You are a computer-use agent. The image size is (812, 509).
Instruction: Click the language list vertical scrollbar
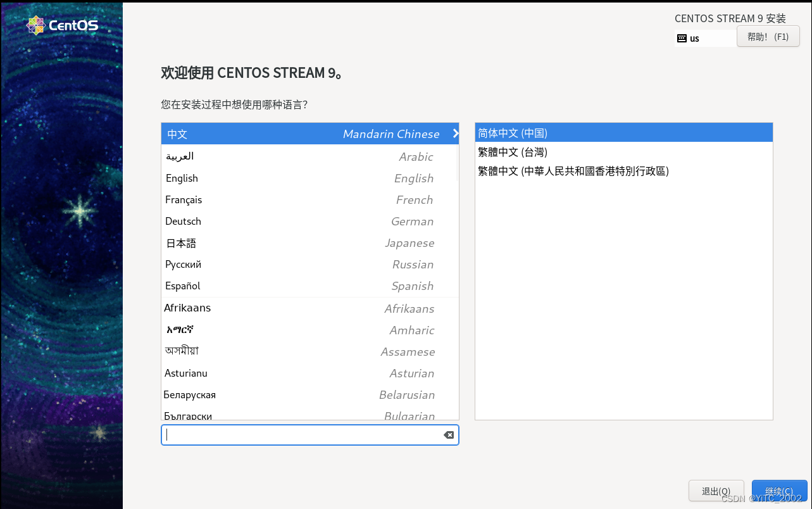(x=457, y=163)
